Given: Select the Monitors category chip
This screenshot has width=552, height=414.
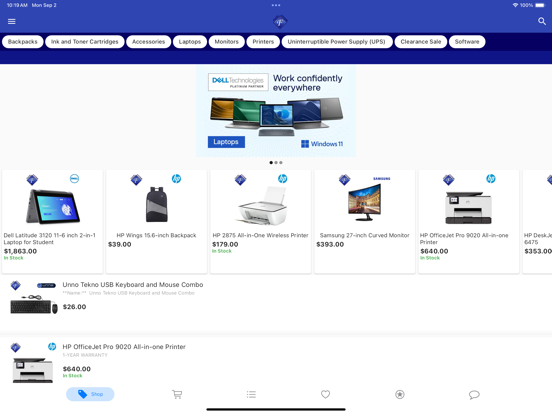Looking at the screenshot, I should (x=227, y=42).
